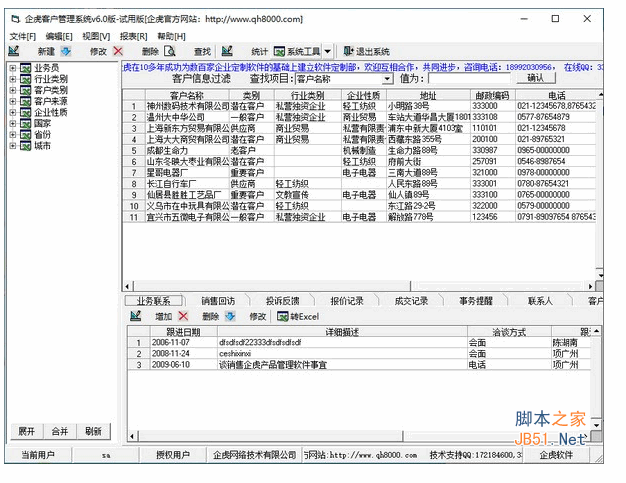The width and height of the screenshot is (626, 483).
Task: Click the 修改 (Edit) button in top toolbar
Action: (x=98, y=51)
